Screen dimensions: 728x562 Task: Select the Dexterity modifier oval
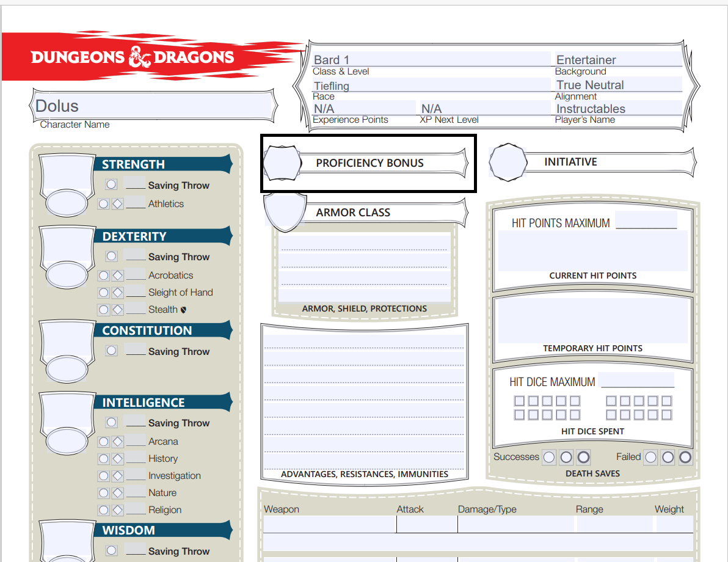click(x=67, y=274)
